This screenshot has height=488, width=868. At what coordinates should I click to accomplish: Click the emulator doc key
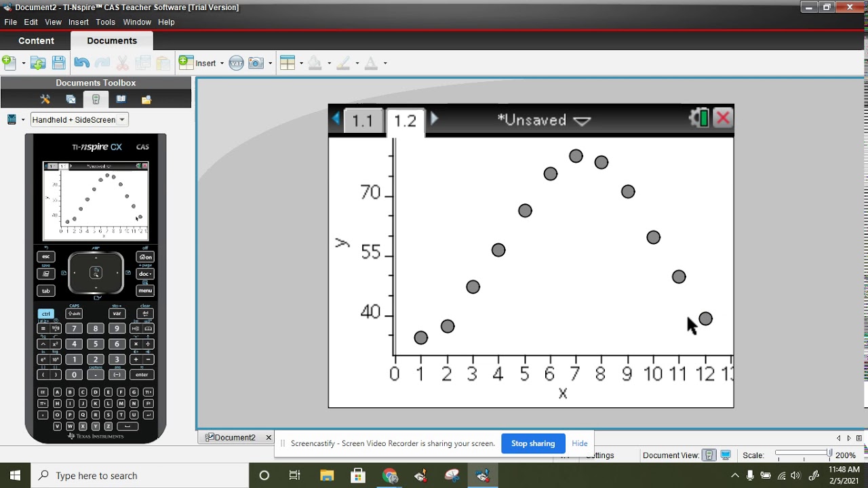145,274
